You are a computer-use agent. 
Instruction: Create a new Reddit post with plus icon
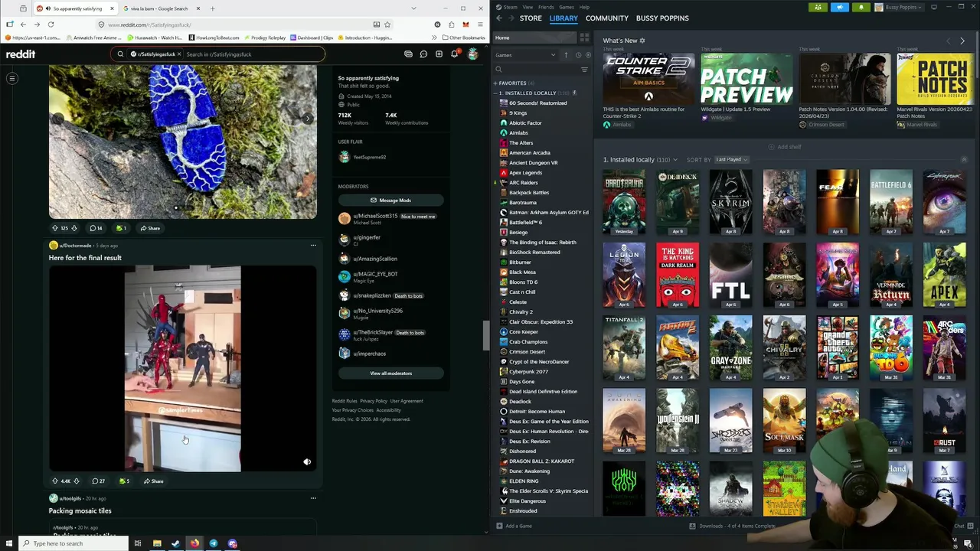[x=439, y=54]
